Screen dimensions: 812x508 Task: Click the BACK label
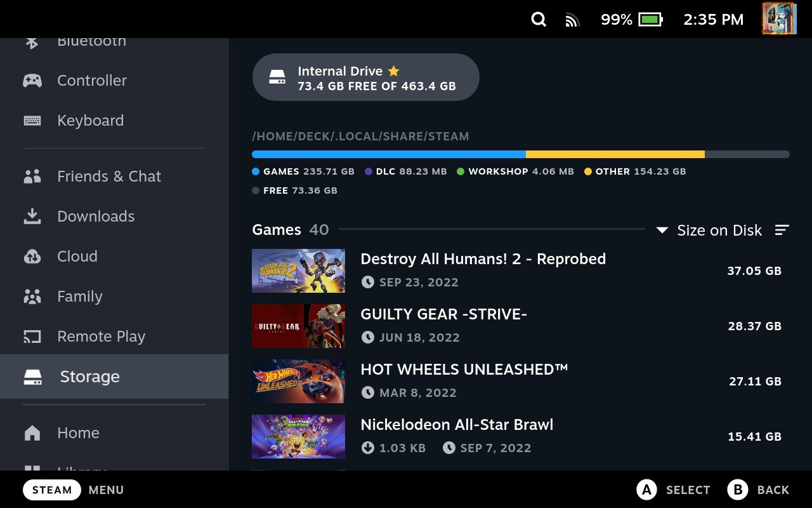point(773,490)
